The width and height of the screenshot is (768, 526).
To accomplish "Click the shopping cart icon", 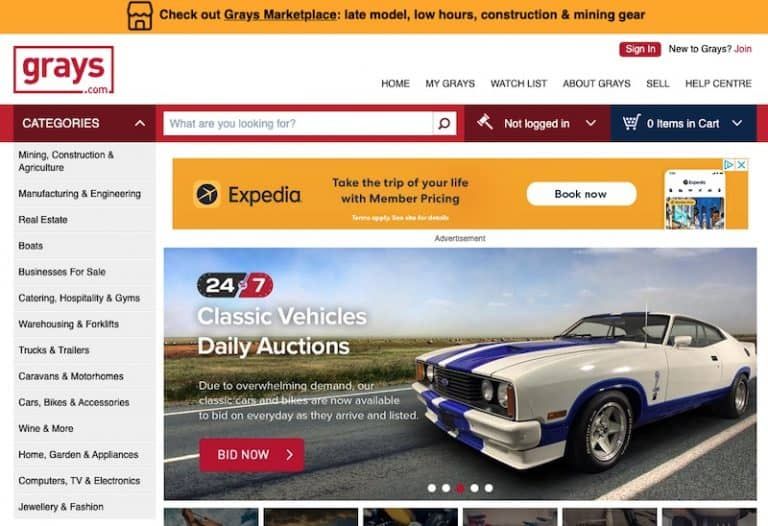I will pyautogui.click(x=631, y=122).
